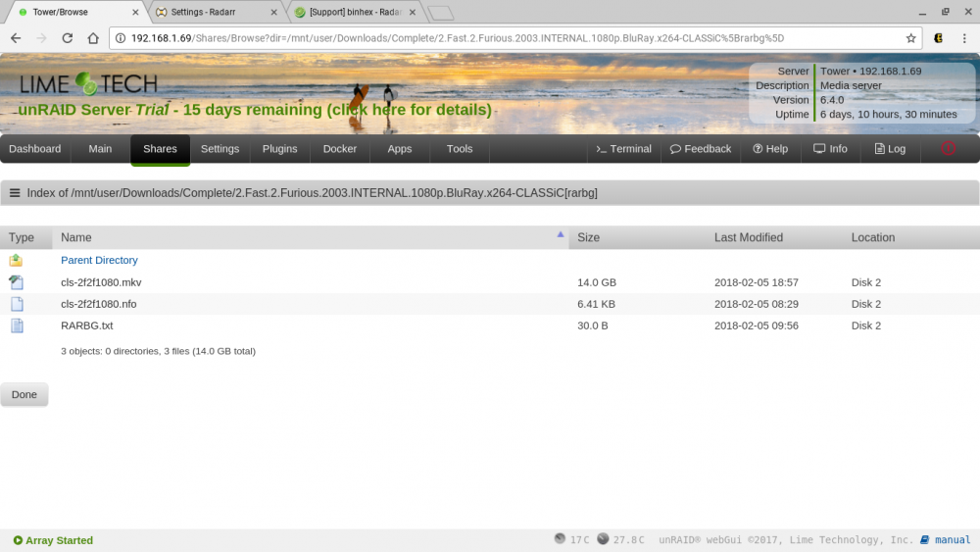Toggle Help in the navbar

770,149
